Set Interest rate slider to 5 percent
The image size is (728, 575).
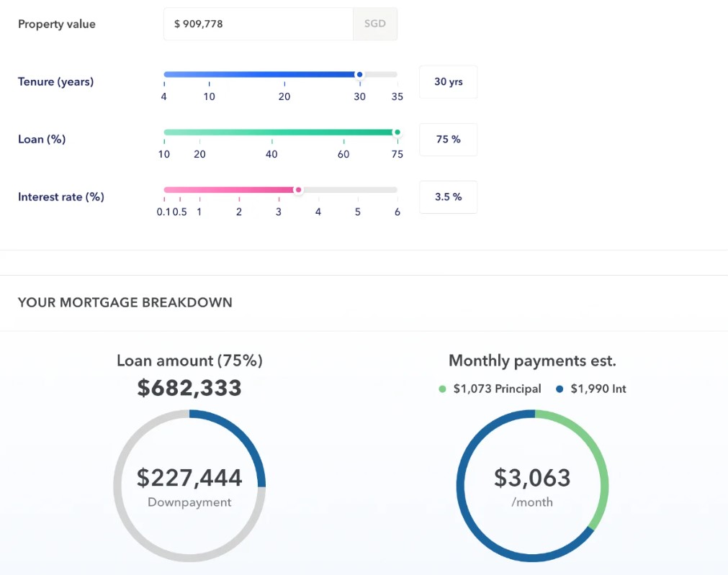click(358, 190)
